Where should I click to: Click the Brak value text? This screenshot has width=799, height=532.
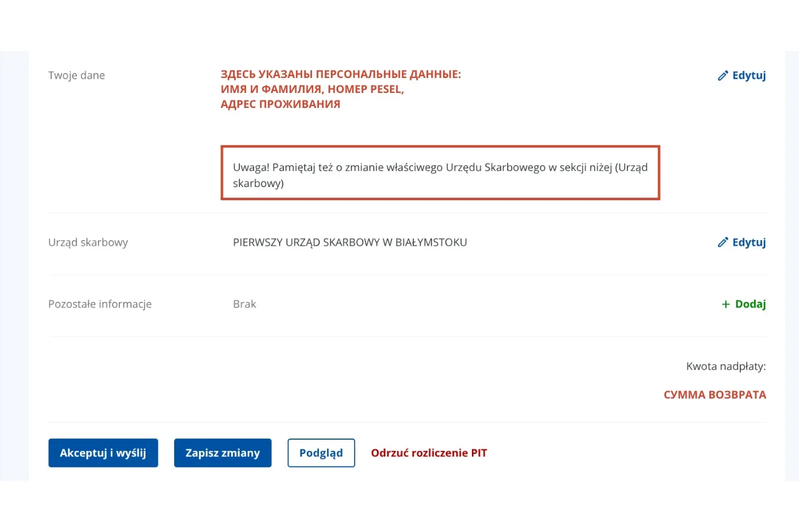[x=245, y=304]
